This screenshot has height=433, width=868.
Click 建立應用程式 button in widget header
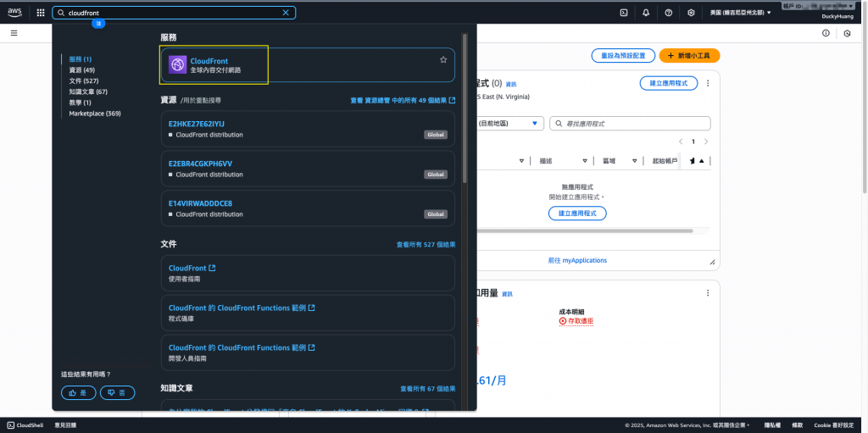[x=669, y=83]
